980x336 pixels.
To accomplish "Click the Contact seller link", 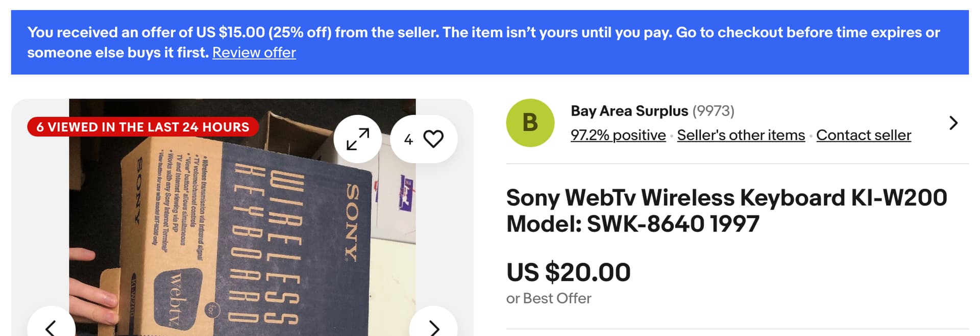I will (863, 135).
